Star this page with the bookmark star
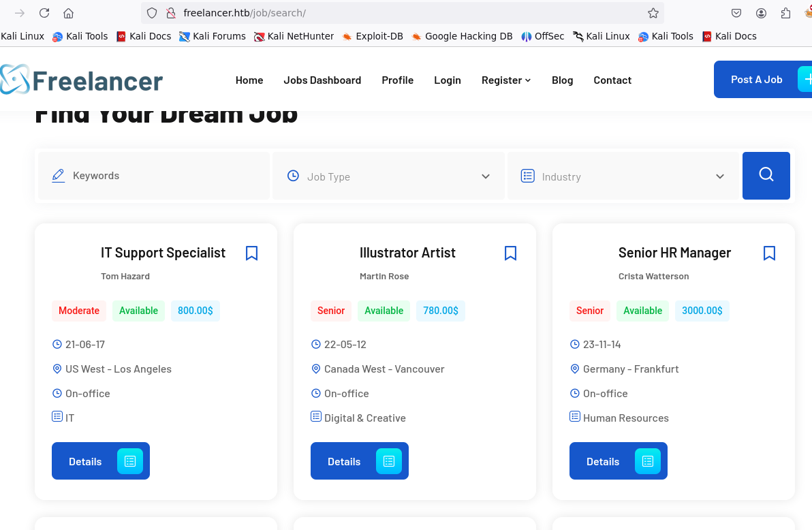The image size is (812, 530). [653, 13]
